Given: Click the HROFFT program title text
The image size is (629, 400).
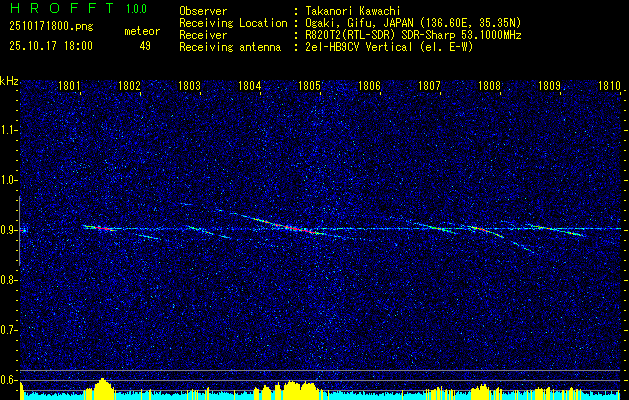Looking at the screenshot, I should 62,8.
